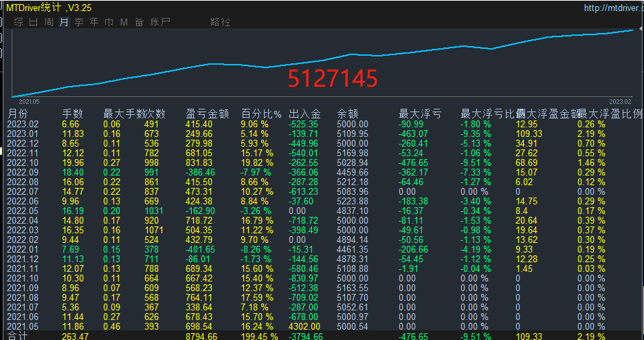Open the M tab
Image resolution: width=644 pixels, height=340 pixels.
[124, 22]
